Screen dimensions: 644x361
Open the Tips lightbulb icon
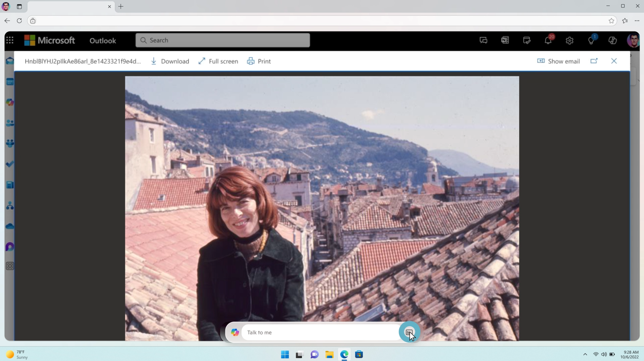coord(591,40)
